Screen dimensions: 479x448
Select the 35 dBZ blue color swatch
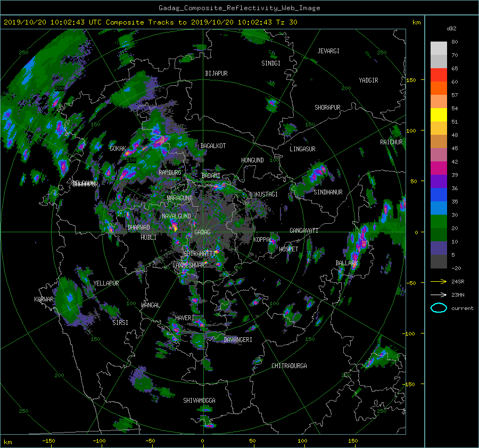439,195
